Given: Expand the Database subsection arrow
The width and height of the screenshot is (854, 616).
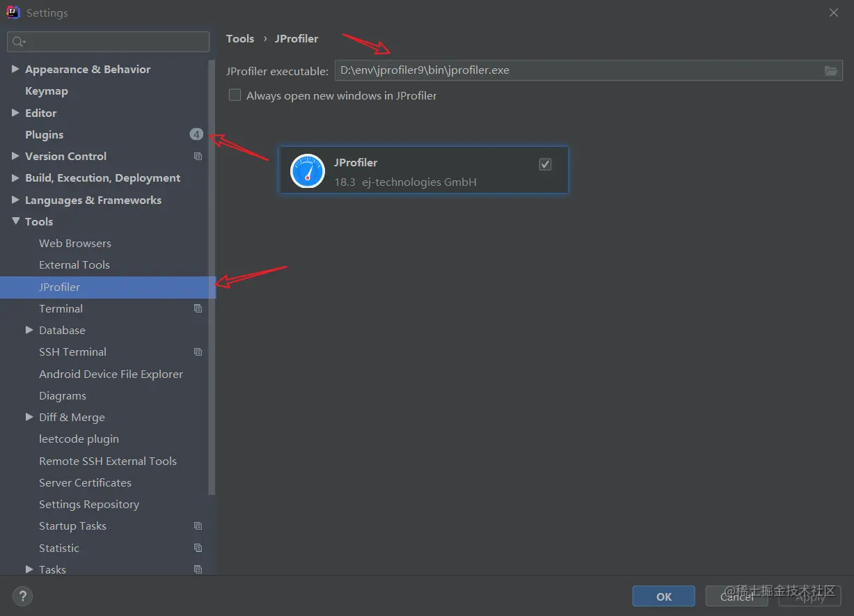Looking at the screenshot, I should tap(29, 330).
